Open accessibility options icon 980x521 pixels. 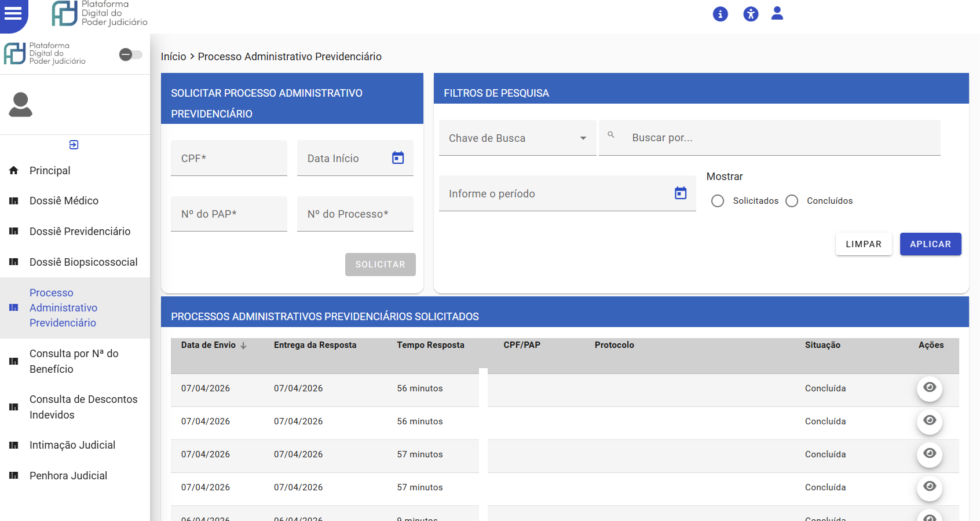click(751, 14)
